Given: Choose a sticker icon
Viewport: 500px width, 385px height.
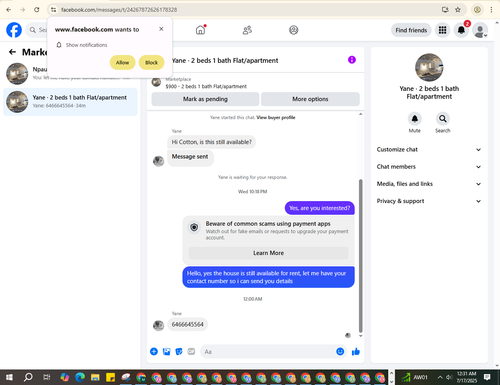Looking at the screenshot, I should [x=179, y=351].
